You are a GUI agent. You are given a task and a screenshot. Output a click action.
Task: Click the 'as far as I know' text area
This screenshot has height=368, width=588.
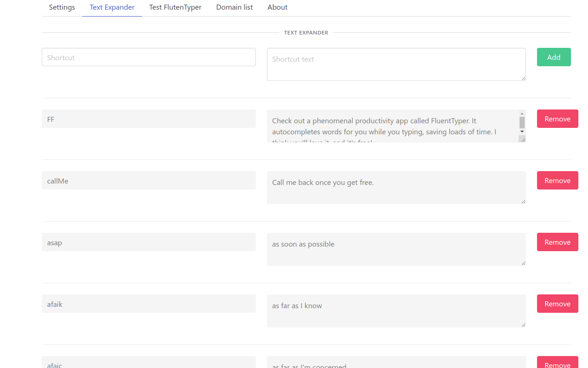(396, 311)
